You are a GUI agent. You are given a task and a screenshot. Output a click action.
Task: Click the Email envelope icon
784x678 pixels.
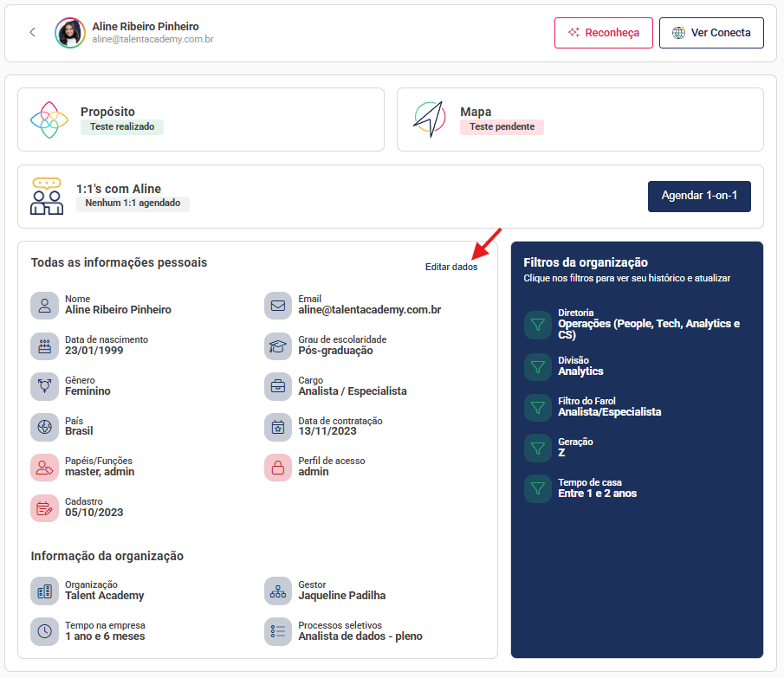[278, 306]
